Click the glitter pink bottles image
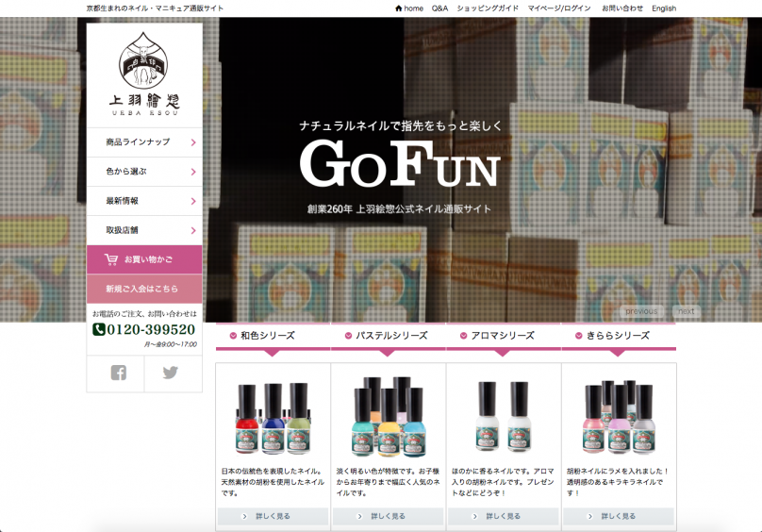 pos(618,417)
